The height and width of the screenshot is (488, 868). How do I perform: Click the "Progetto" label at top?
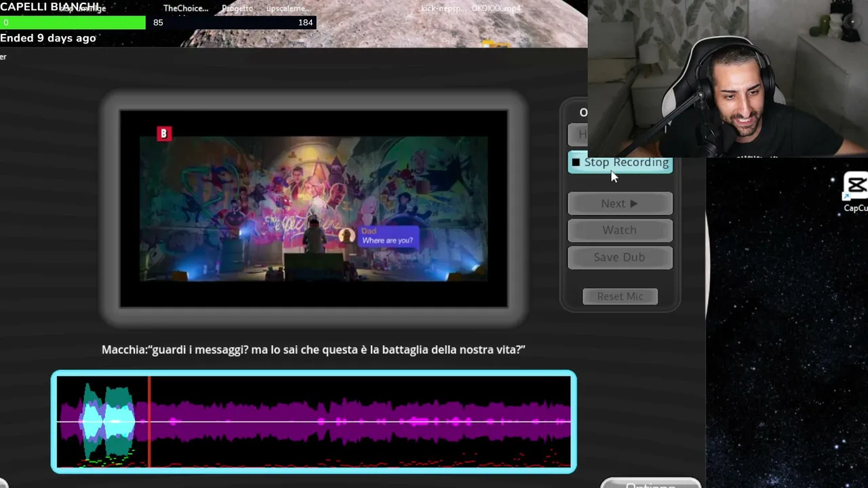tap(237, 8)
